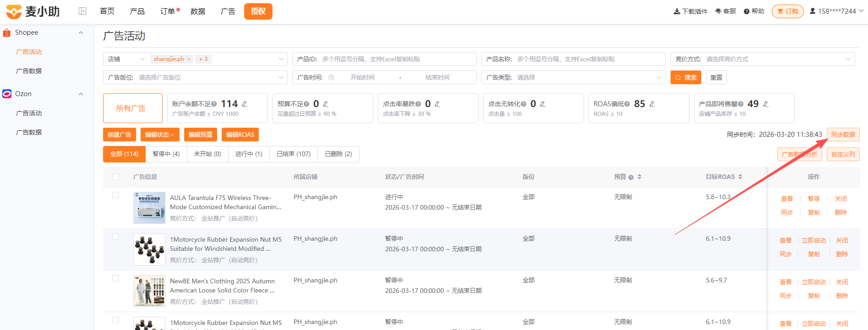This screenshot has height=330, width=868.
Task: Click the 编辑预算 button
Action: point(201,135)
